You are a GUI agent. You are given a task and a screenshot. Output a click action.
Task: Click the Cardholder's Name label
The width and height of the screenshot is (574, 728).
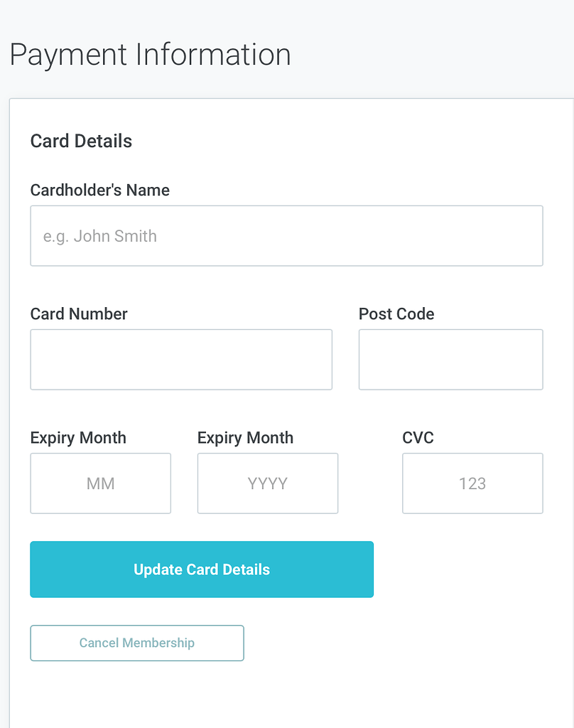[x=99, y=190]
